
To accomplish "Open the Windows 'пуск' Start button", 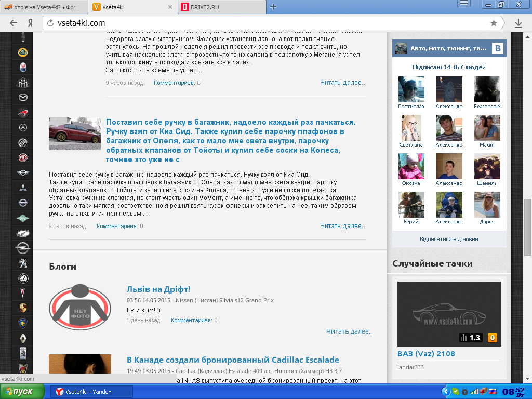I will tap(22, 392).
